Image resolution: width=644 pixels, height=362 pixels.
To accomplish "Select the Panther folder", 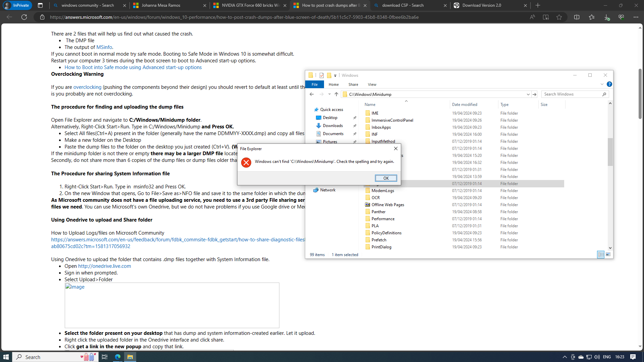I will click(378, 212).
